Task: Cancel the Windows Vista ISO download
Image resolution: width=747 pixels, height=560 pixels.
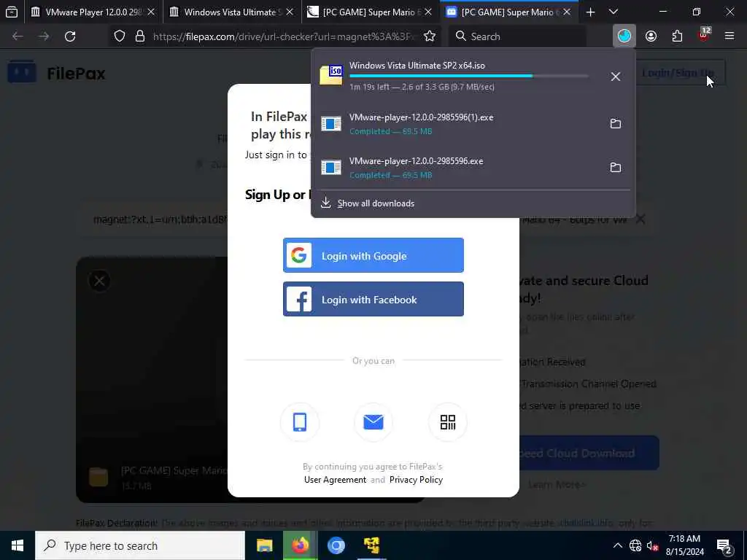Action: tap(616, 77)
